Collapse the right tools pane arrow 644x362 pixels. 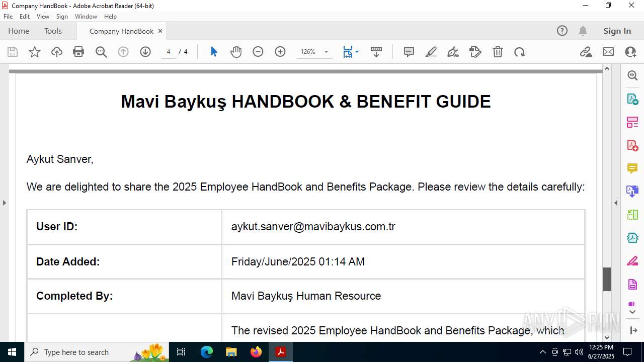click(x=616, y=203)
